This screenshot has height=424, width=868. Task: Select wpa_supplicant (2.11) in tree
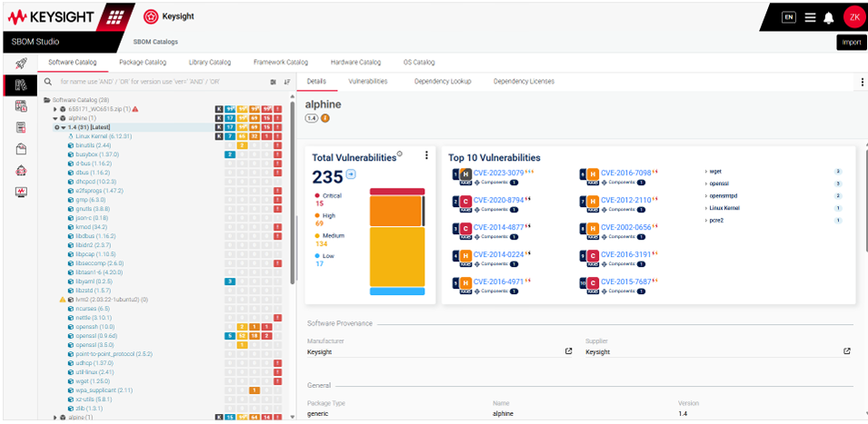(x=104, y=390)
